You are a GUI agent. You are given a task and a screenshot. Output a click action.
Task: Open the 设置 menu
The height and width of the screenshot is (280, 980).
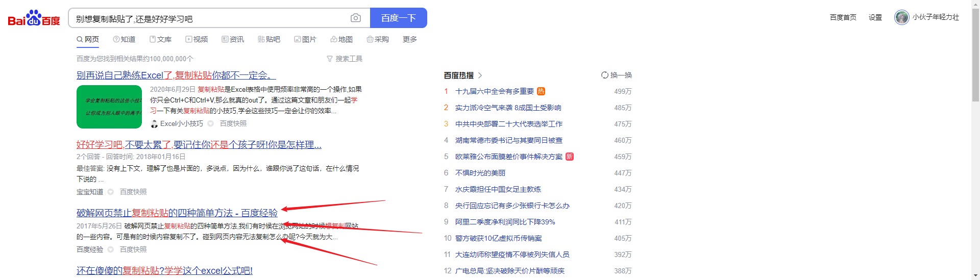pos(875,17)
